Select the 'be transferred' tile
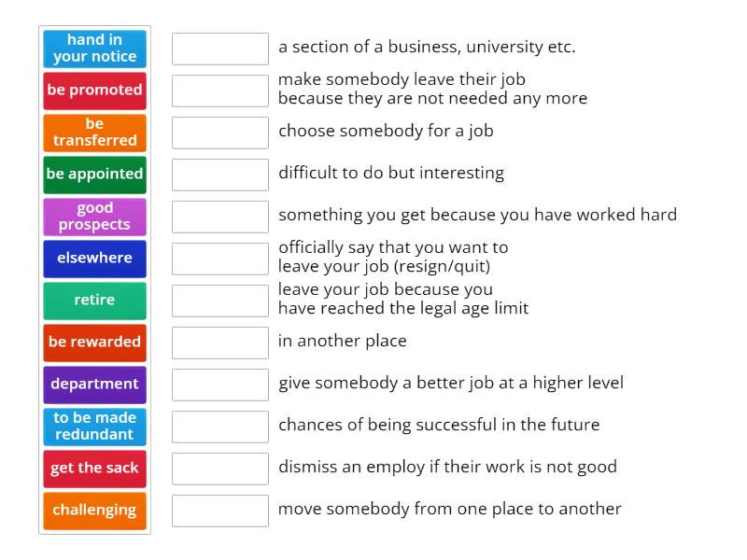The height and width of the screenshot is (560, 747). [94, 133]
